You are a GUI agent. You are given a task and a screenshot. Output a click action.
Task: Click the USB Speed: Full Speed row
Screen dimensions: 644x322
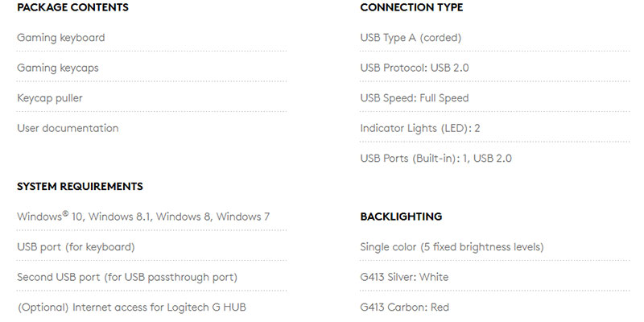tap(415, 98)
